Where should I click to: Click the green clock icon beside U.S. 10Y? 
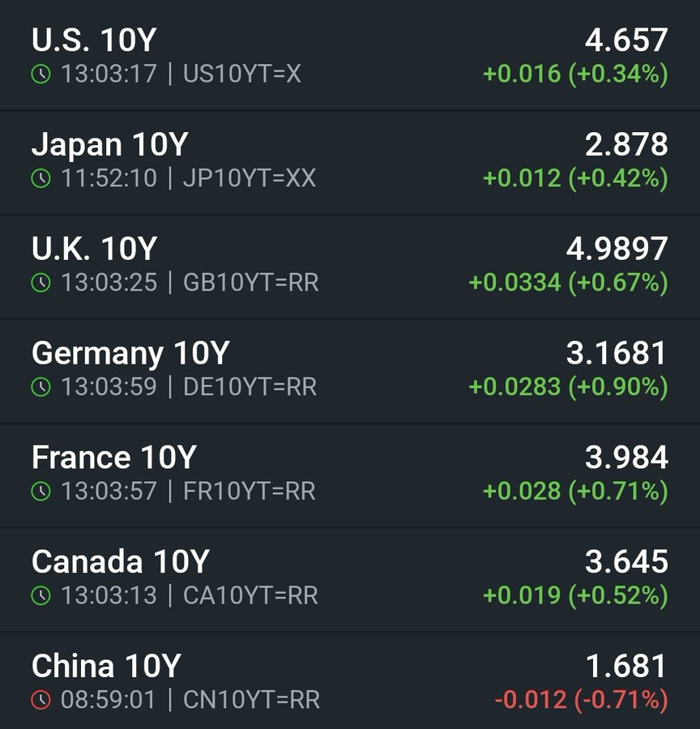(x=41, y=74)
